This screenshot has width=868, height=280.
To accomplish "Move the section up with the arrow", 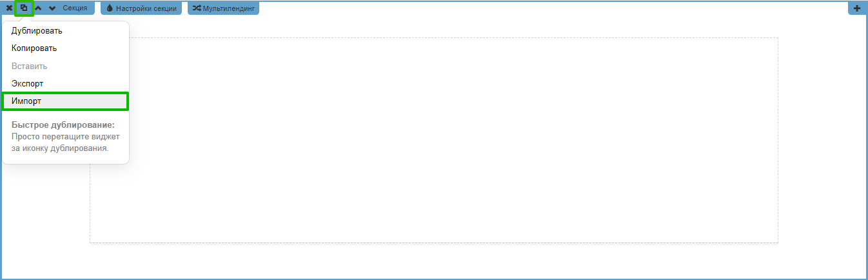I will pos(38,8).
